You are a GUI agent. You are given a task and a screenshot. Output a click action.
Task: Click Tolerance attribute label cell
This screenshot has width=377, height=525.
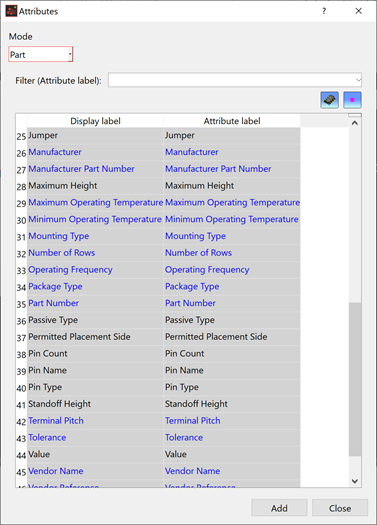tap(232, 438)
